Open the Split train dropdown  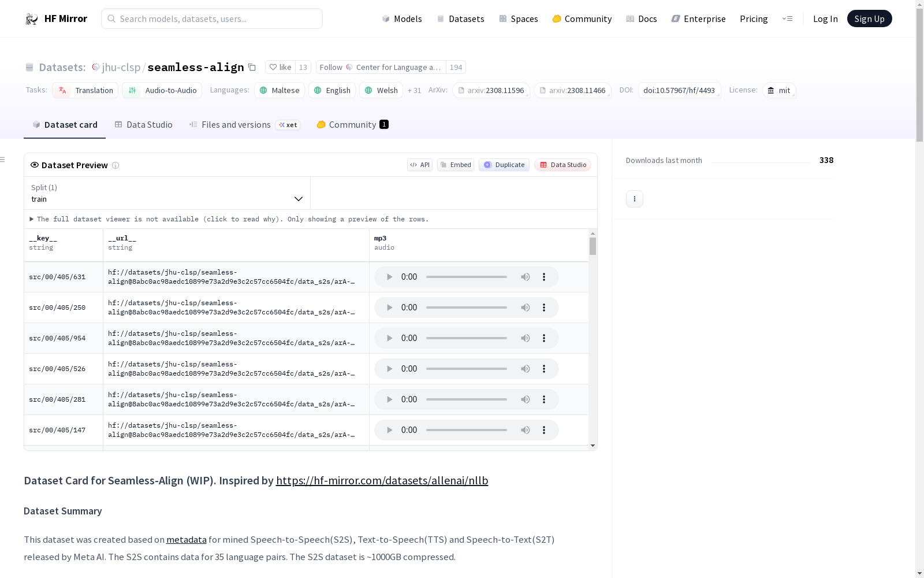tap(167, 193)
